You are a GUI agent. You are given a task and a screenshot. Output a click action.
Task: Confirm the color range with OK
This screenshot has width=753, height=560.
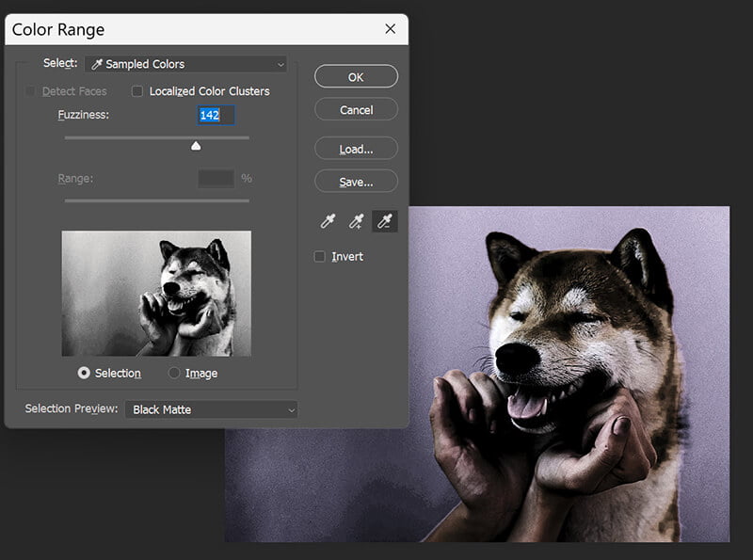pos(356,76)
